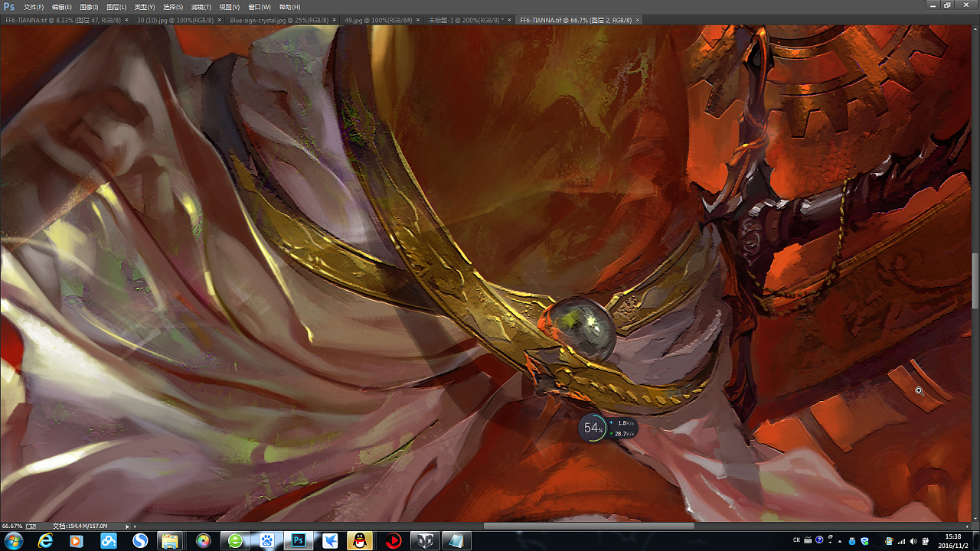980x551 pixels.
Task: Open the orange media player taskbar icon
Action: [x=76, y=541]
